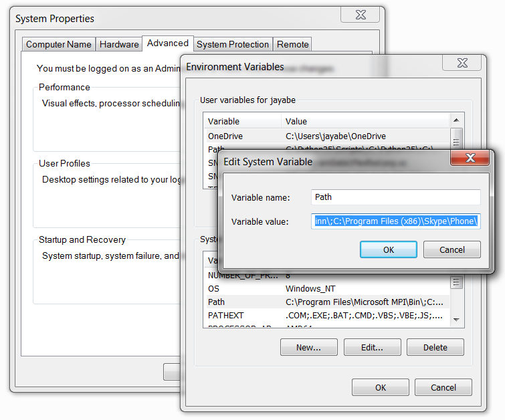The height and width of the screenshot is (420, 505).
Task: Close the Environment Variables window
Action: 461,63
